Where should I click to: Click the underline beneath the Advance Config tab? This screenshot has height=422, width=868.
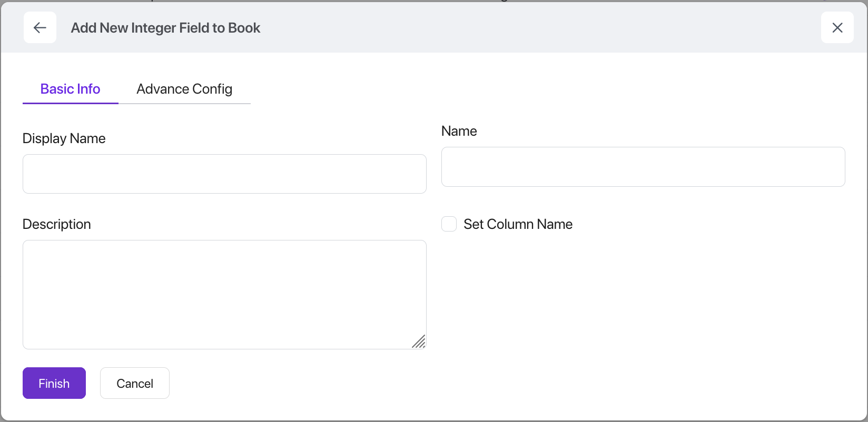[x=184, y=104]
